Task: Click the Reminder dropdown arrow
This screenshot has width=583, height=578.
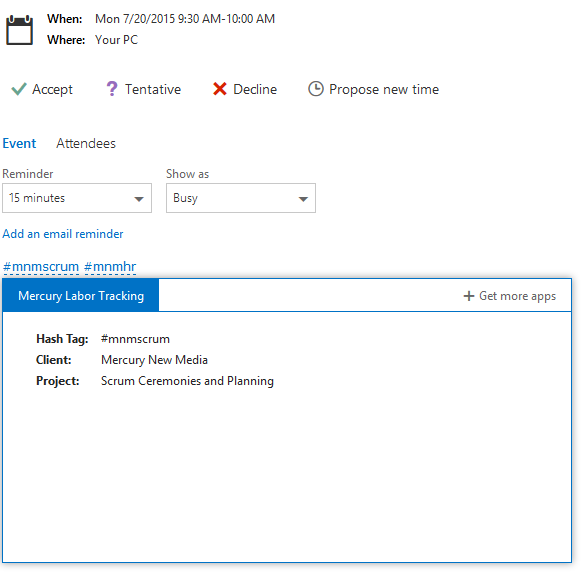Action: pos(139,199)
